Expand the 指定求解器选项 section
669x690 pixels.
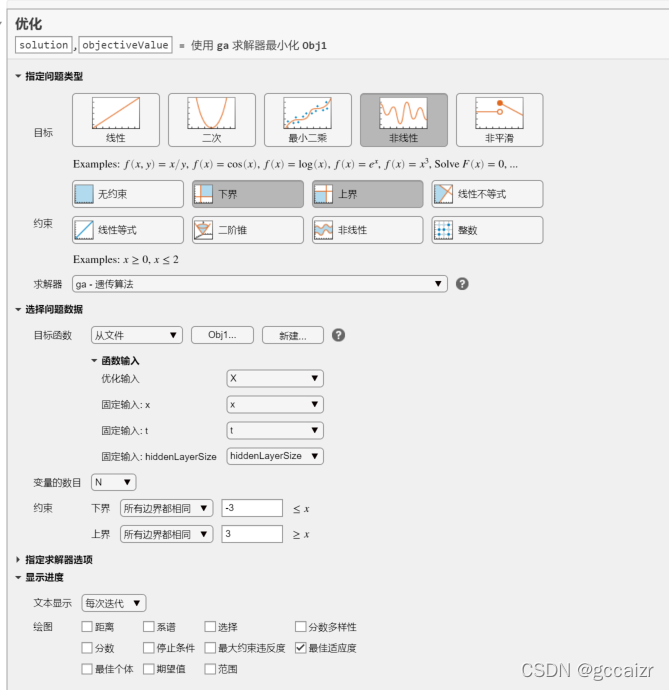pos(18,560)
